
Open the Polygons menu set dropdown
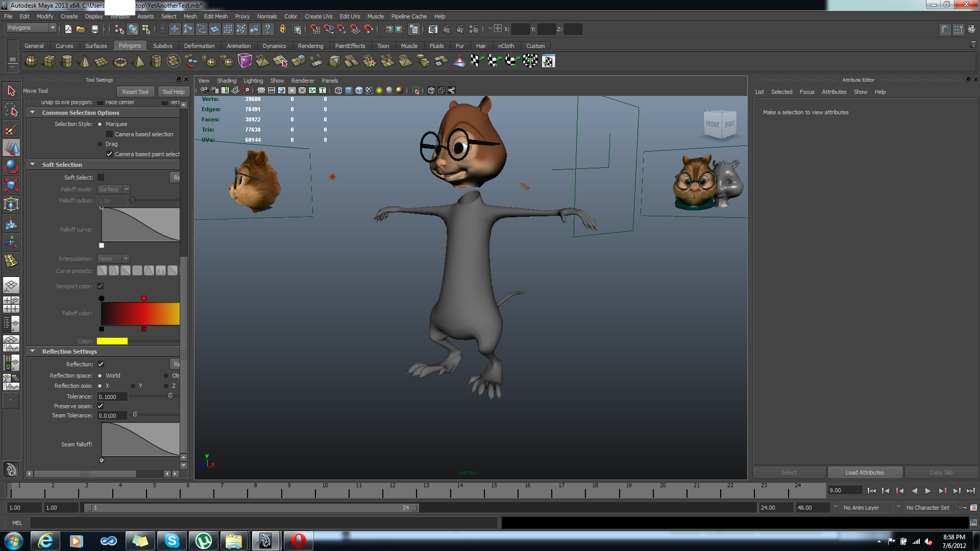[x=31, y=28]
